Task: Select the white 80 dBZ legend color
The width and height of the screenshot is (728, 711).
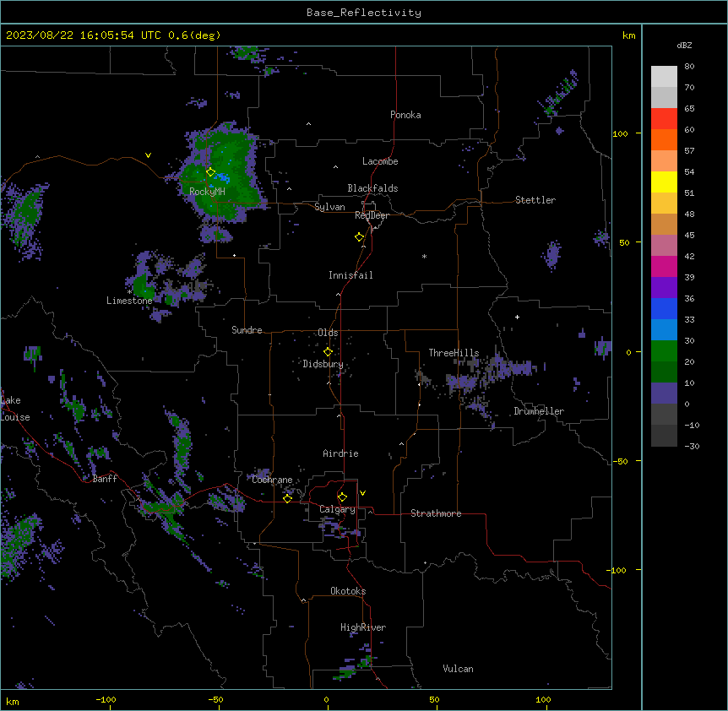Action: point(664,77)
